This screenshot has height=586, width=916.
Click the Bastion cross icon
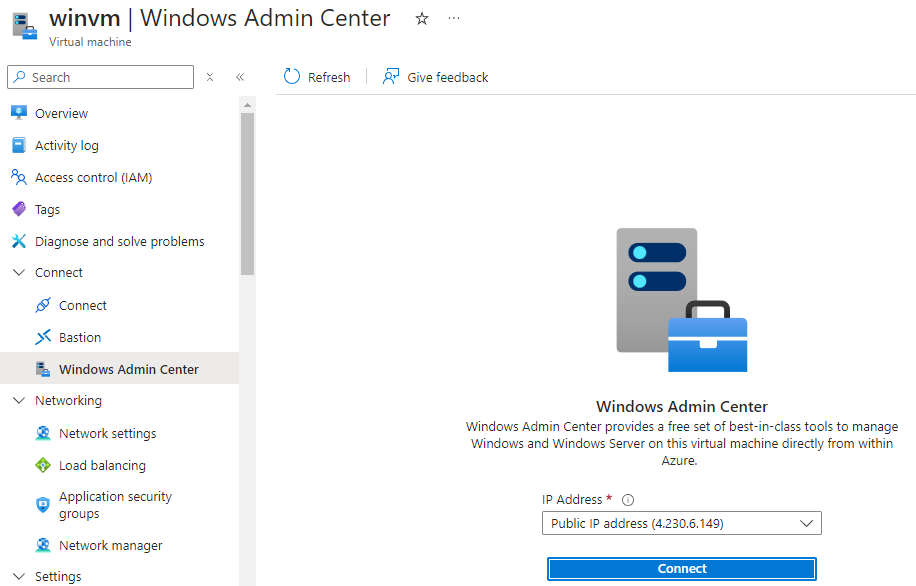[43, 337]
